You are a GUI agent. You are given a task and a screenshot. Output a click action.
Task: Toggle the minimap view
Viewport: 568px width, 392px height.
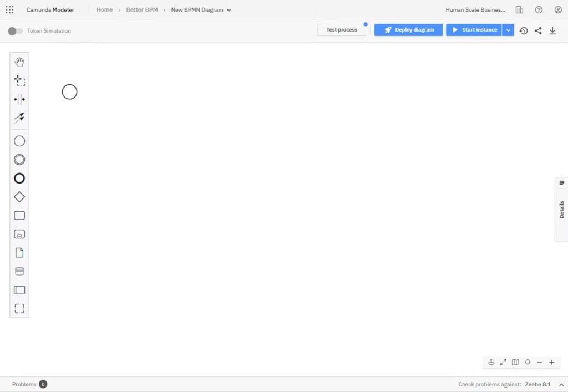coord(515,362)
